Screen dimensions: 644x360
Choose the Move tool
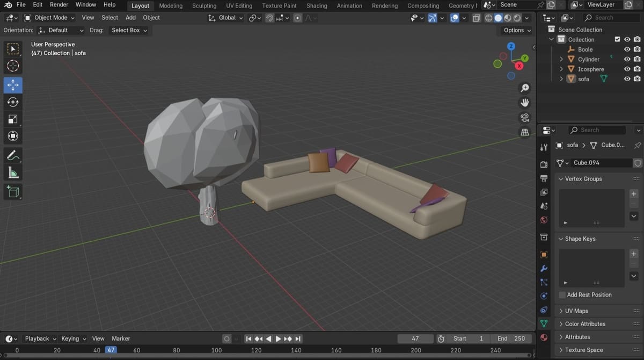coord(13,85)
